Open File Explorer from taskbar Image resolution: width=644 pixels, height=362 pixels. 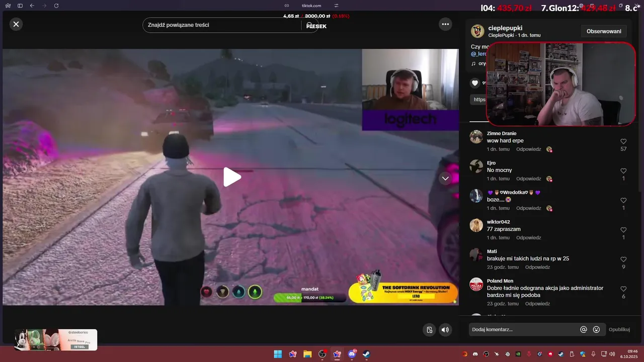307,354
